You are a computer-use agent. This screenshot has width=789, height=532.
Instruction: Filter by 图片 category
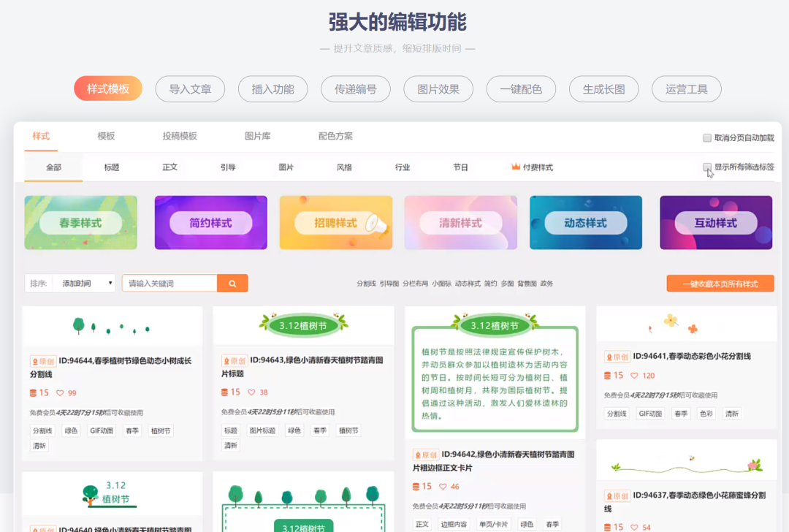(x=286, y=167)
